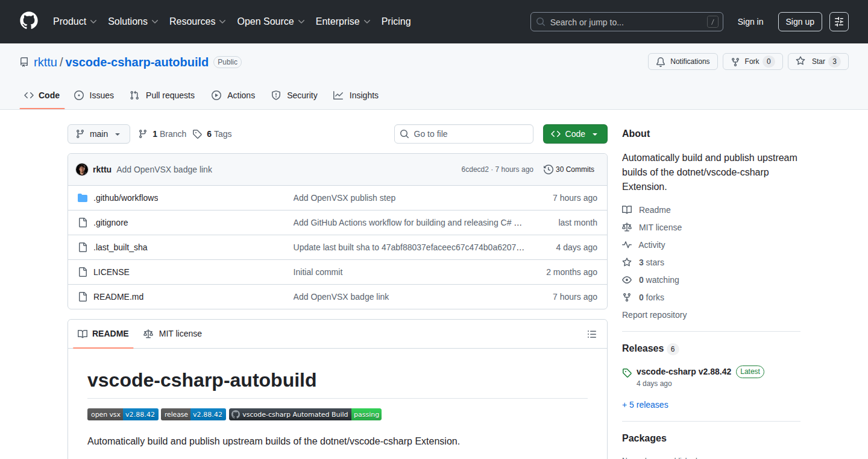Viewport: 868px width, 459px height.
Task: Click the pulse icon next to Activity
Action: (627, 245)
